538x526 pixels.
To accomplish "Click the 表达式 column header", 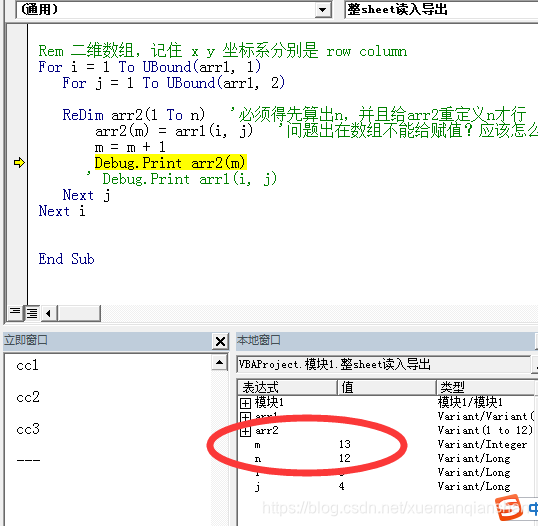I will (x=287, y=387).
